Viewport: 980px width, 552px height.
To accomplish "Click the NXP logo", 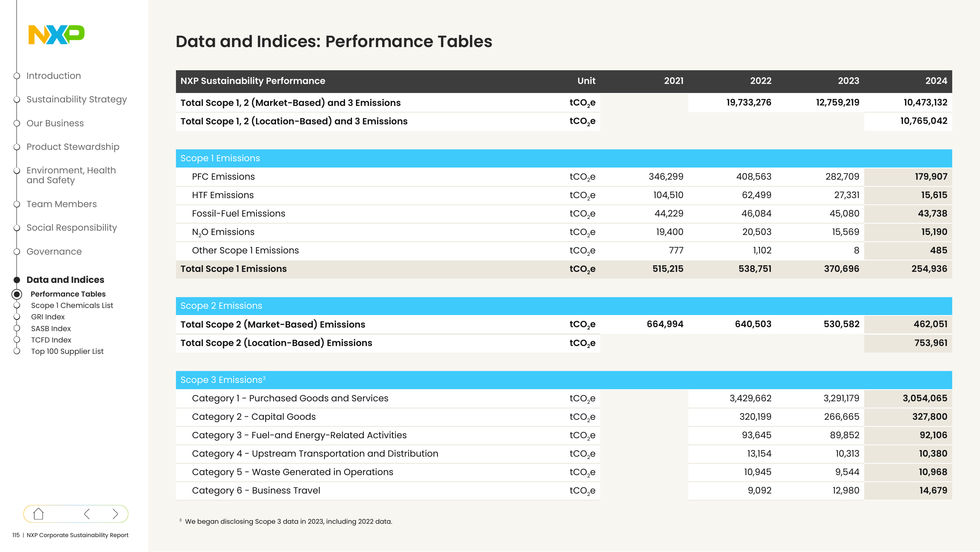I will [x=56, y=35].
